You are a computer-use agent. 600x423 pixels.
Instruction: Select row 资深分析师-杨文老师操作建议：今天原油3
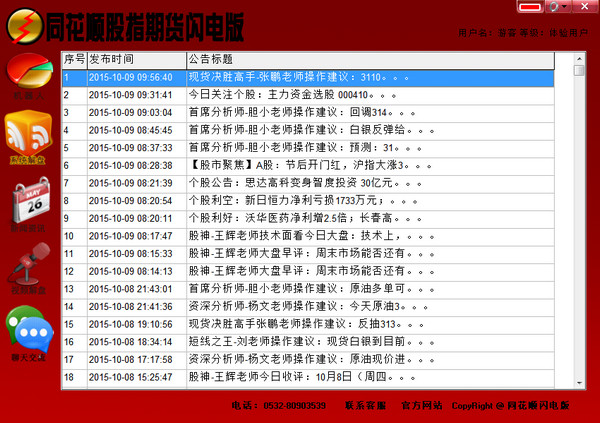click(308, 307)
